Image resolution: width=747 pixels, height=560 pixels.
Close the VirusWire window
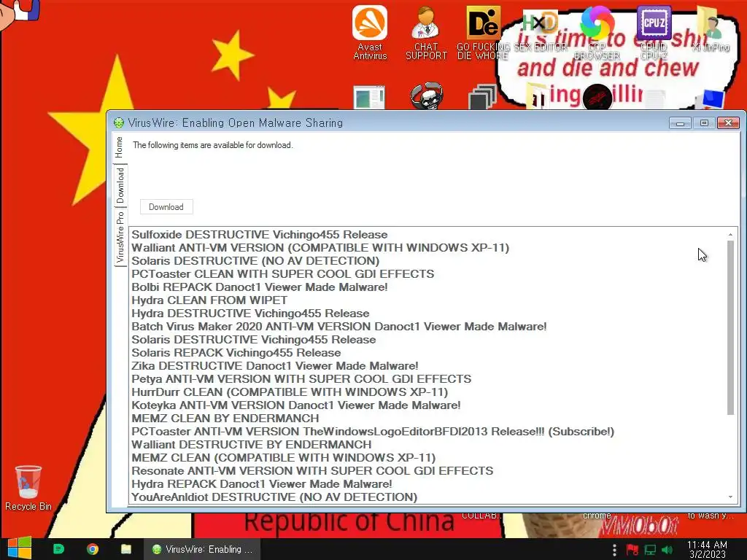coord(728,123)
